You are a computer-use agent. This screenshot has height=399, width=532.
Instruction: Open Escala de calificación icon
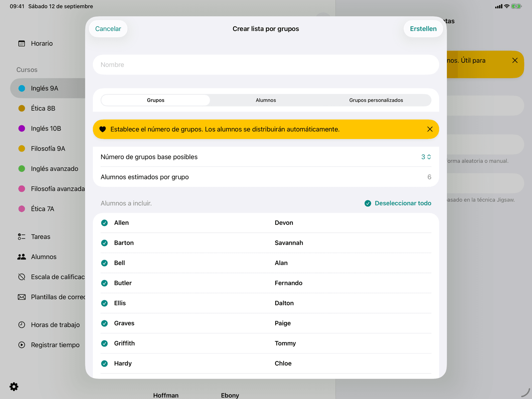(x=22, y=277)
